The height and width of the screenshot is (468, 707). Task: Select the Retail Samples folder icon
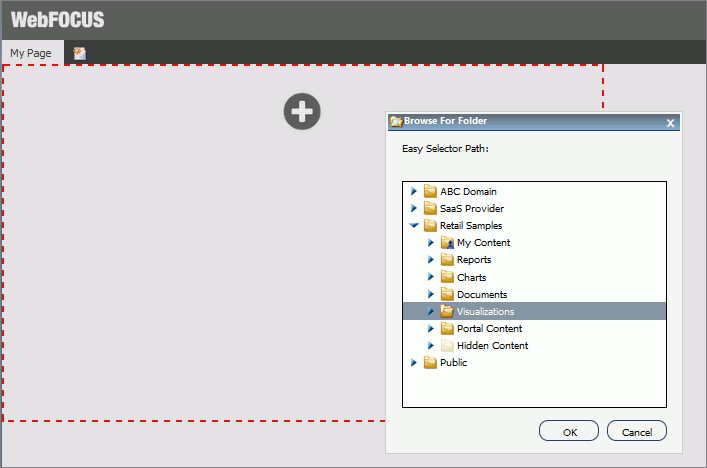point(430,225)
